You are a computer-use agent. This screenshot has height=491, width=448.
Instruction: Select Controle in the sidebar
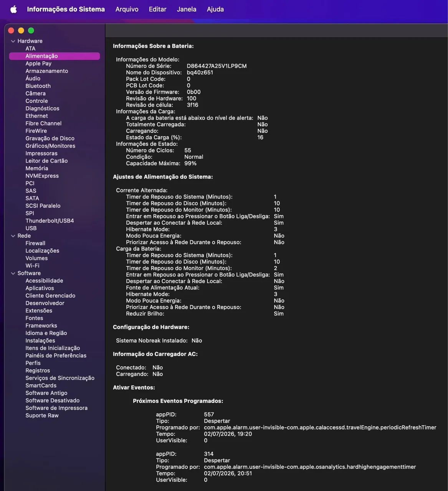click(37, 101)
